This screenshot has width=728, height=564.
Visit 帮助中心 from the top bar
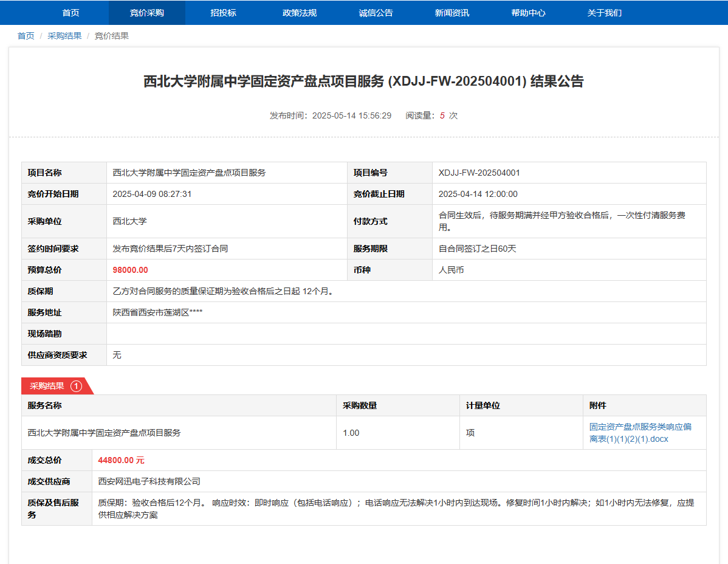528,13
